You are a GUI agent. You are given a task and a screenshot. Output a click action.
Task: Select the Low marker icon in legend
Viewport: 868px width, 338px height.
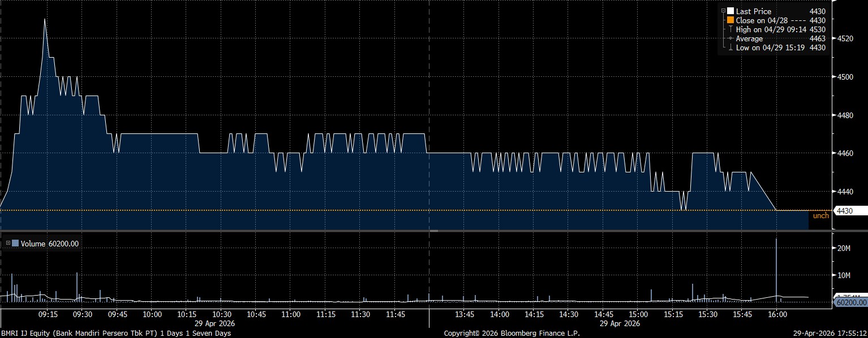coord(731,47)
